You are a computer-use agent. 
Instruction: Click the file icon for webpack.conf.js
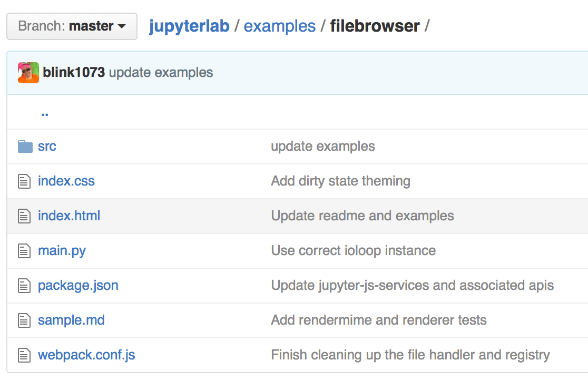(x=24, y=355)
